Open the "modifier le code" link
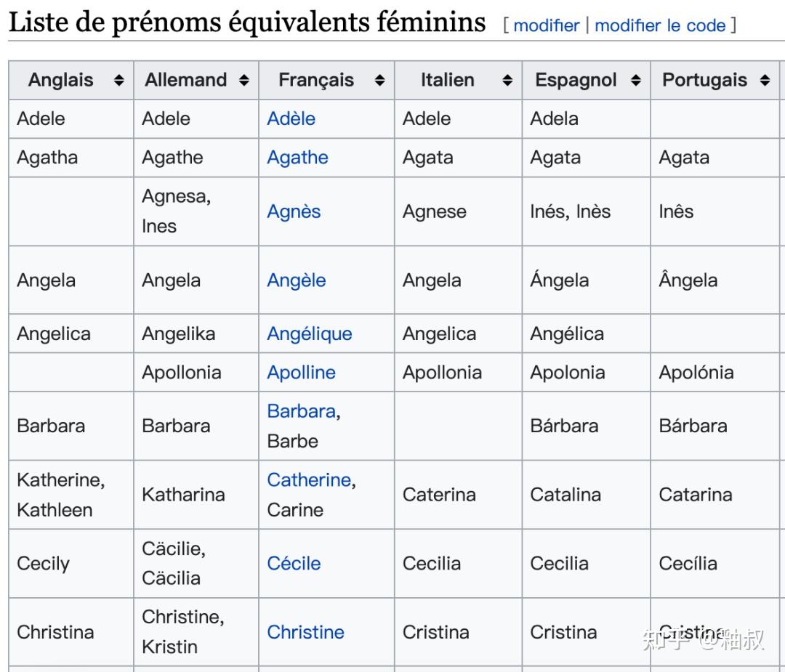 pyautogui.click(x=660, y=25)
